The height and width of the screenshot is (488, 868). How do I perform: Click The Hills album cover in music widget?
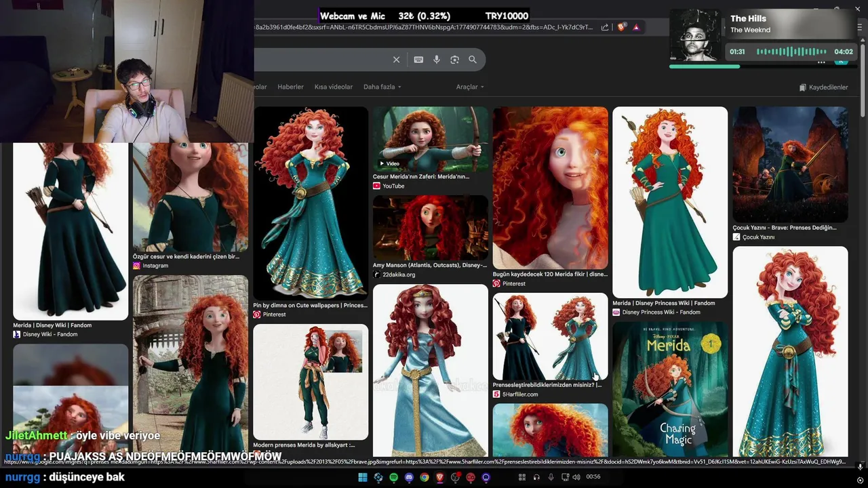pyautogui.click(x=696, y=36)
